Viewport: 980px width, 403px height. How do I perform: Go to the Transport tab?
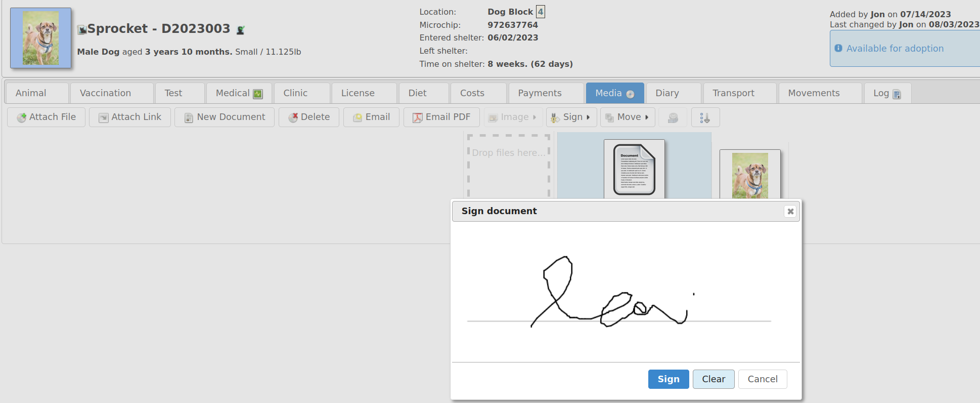740,93
